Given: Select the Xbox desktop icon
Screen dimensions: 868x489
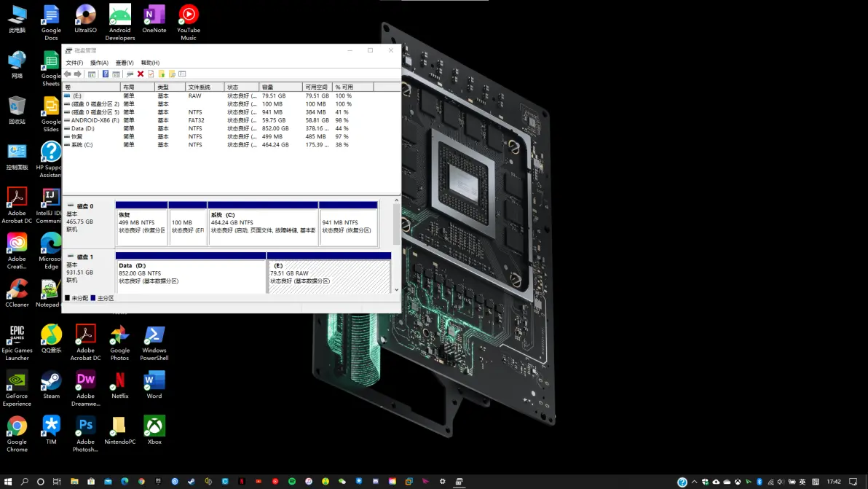Looking at the screenshot, I should point(154,428).
